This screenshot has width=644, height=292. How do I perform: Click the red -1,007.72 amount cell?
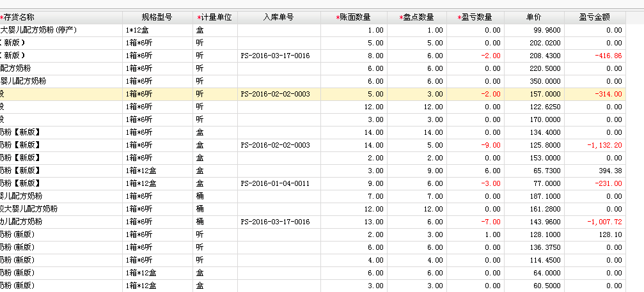point(595,222)
